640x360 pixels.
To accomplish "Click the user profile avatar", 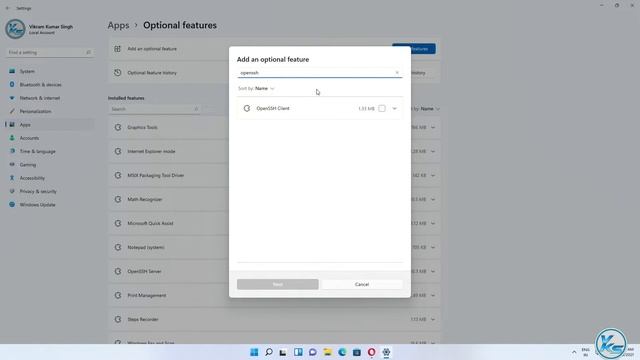I will pyautogui.click(x=15, y=29).
